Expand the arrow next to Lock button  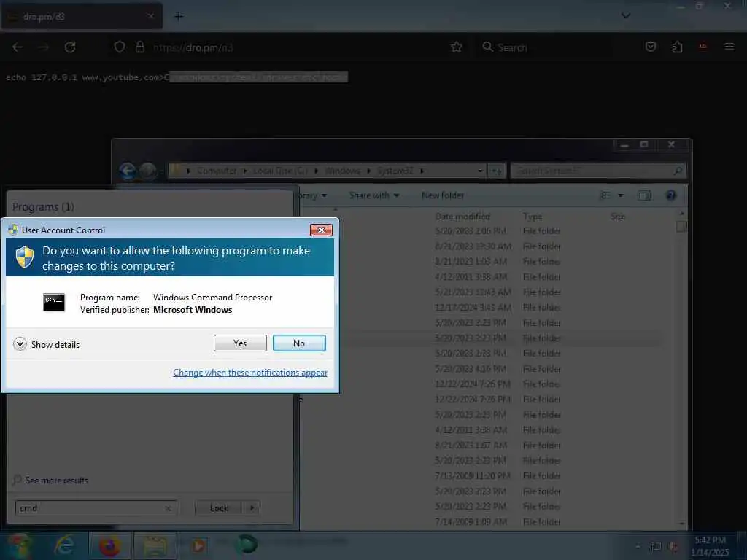coord(252,508)
